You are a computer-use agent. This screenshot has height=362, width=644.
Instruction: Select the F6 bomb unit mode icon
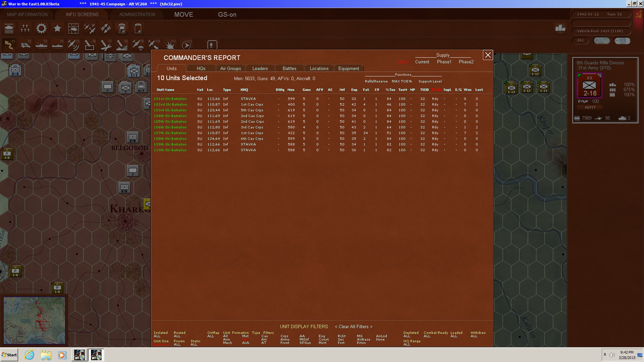(x=90, y=45)
